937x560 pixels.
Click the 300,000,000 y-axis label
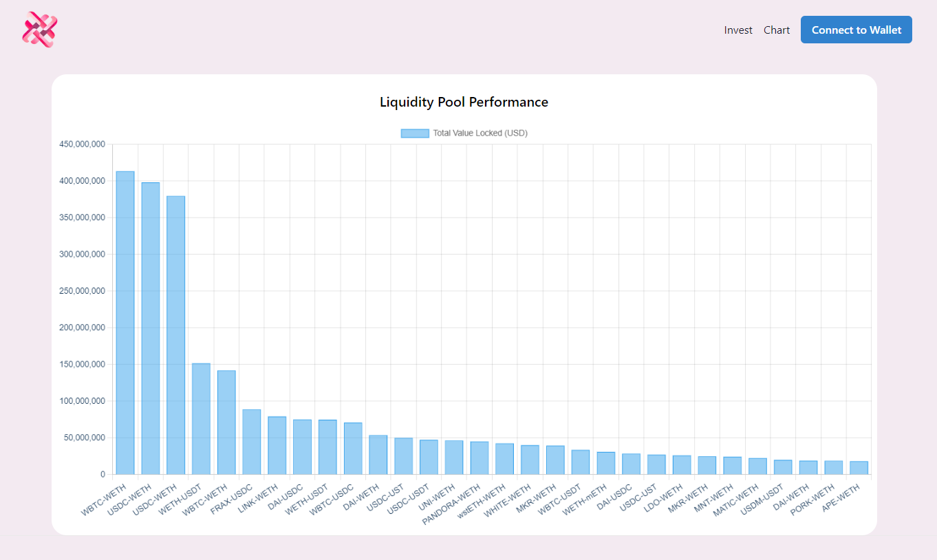coord(83,255)
